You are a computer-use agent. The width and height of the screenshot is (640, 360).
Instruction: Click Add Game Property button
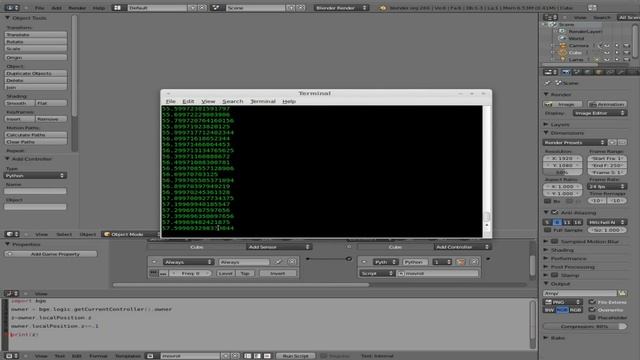click(x=51, y=254)
